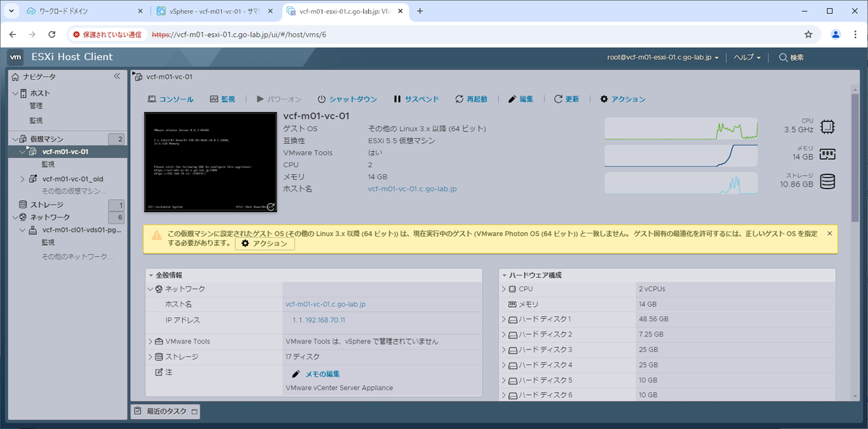This screenshot has width=868, height=429.
Task: Click the 保護されていない通信 security warning
Action: click(x=107, y=34)
